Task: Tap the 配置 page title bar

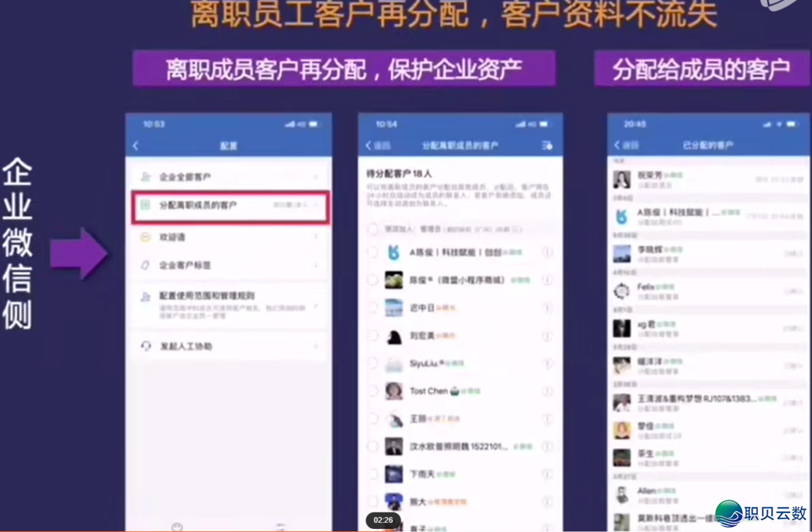Action: tap(229, 144)
